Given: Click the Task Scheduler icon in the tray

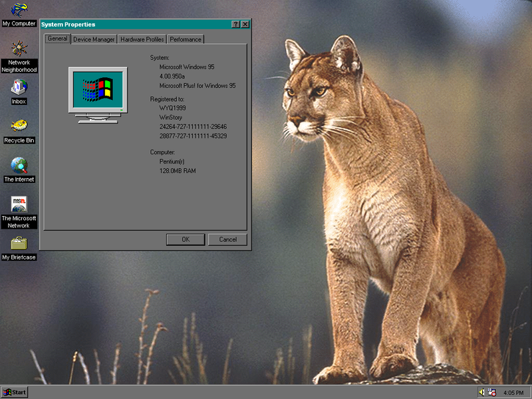Looking at the screenshot, I should [x=491, y=392].
